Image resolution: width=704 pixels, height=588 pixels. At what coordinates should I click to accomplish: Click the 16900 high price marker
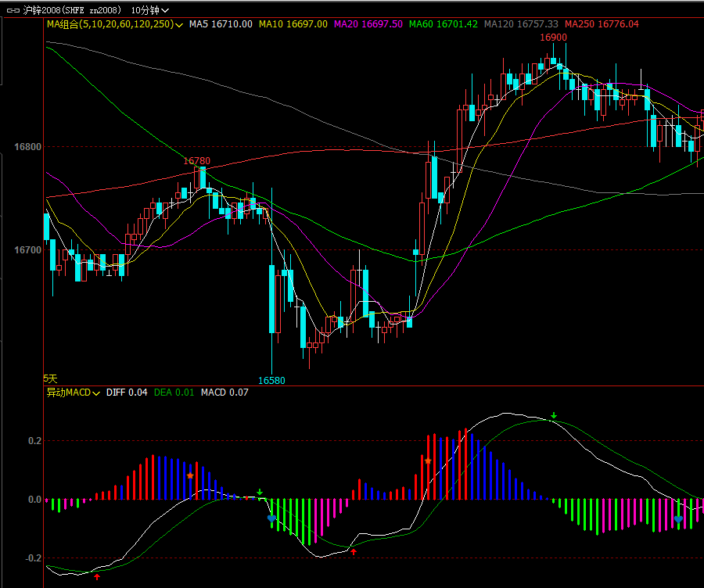pos(553,38)
